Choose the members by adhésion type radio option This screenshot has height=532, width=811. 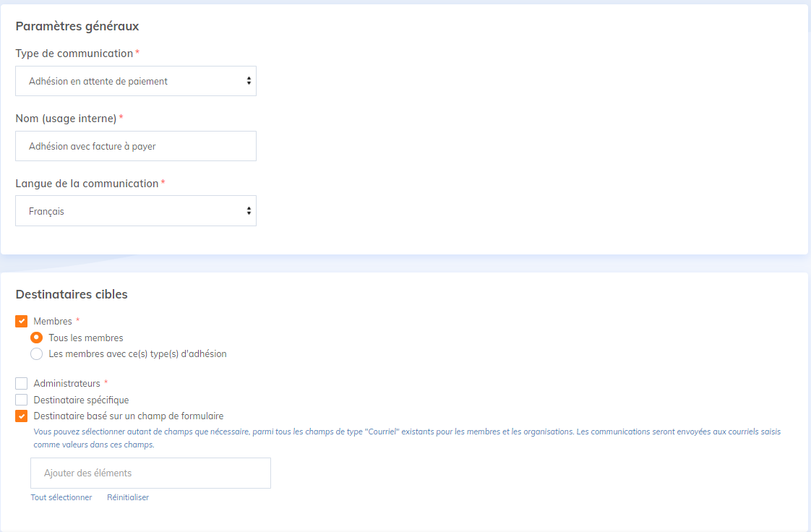pos(36,354)
